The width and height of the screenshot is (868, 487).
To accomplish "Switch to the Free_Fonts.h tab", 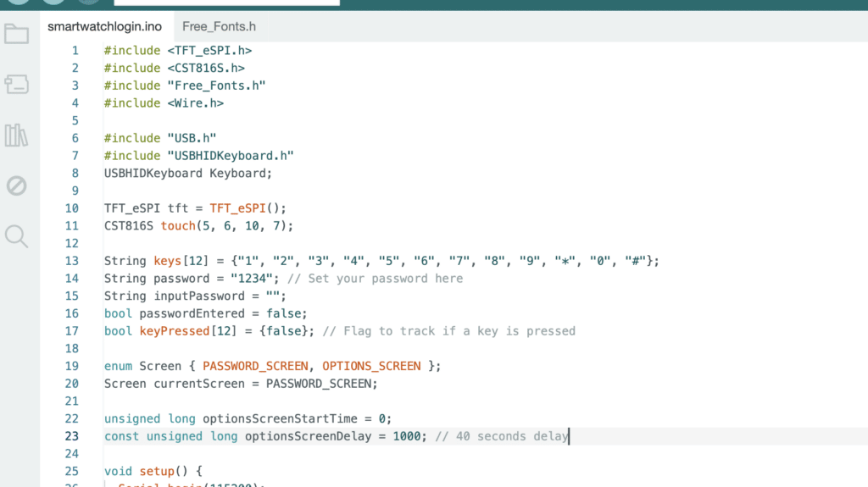I will (x=219, y=26).
